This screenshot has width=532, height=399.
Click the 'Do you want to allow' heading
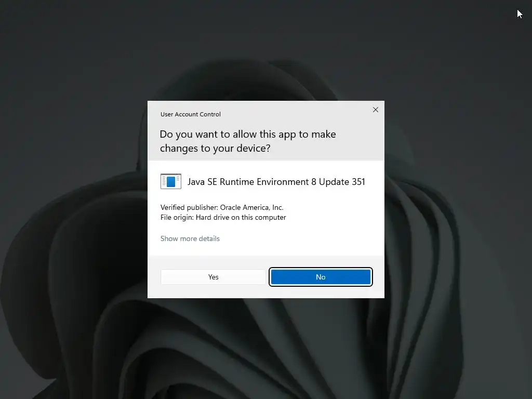(248, 141)
